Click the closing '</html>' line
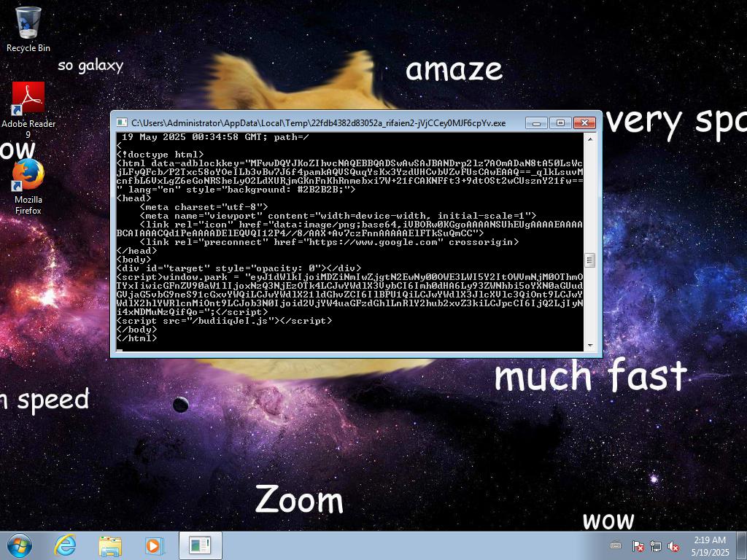The width and height of the screenshot is (747, 560). click(x=136, y=338)
